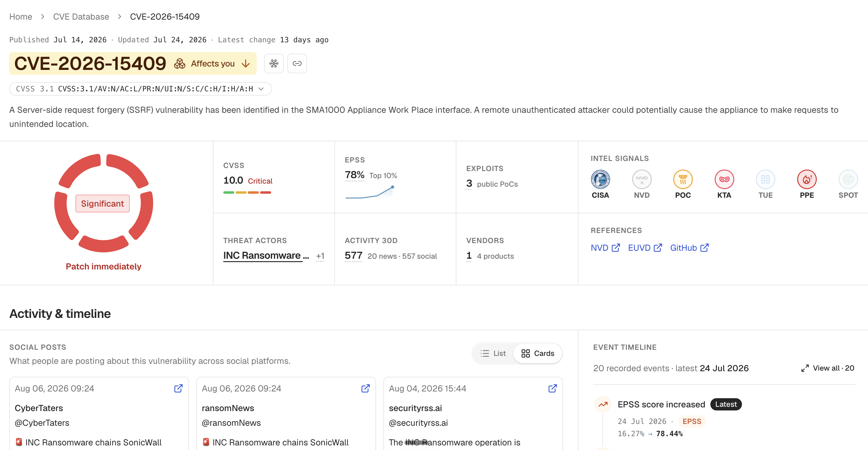Open the EUVD reference link
The image size is (868, 450).
(x=645, y=248)
